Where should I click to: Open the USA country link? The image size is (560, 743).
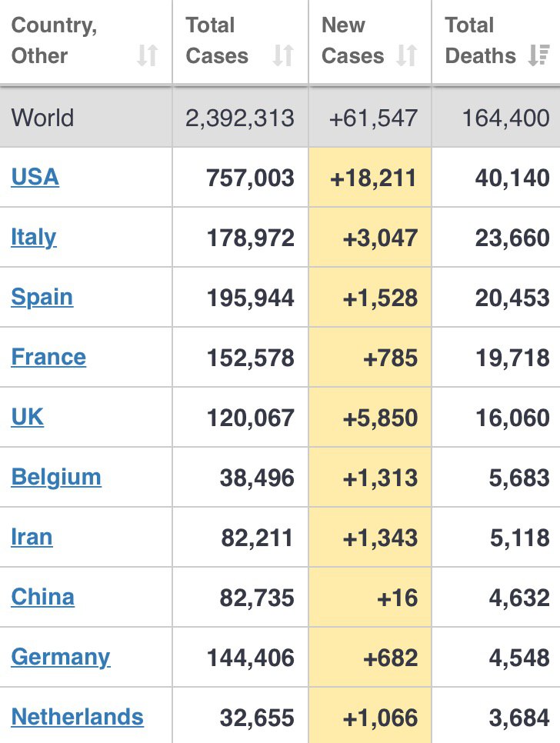35,177
